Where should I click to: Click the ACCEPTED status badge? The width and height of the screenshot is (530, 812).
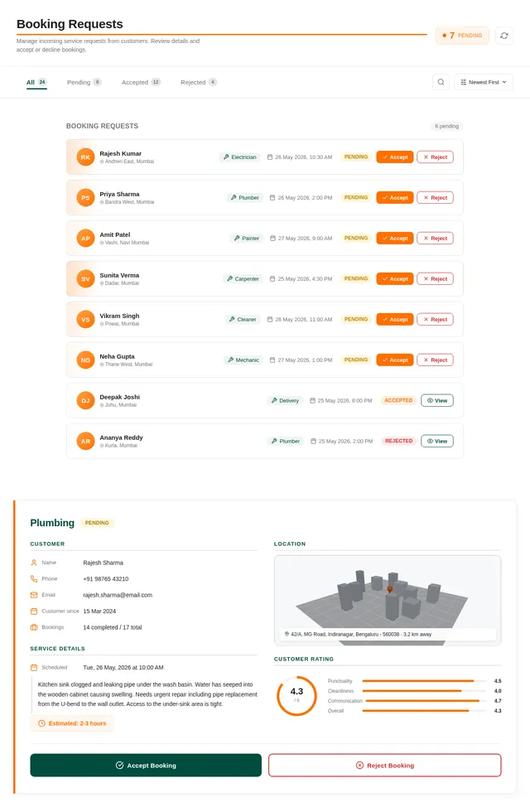click(398, 401)
